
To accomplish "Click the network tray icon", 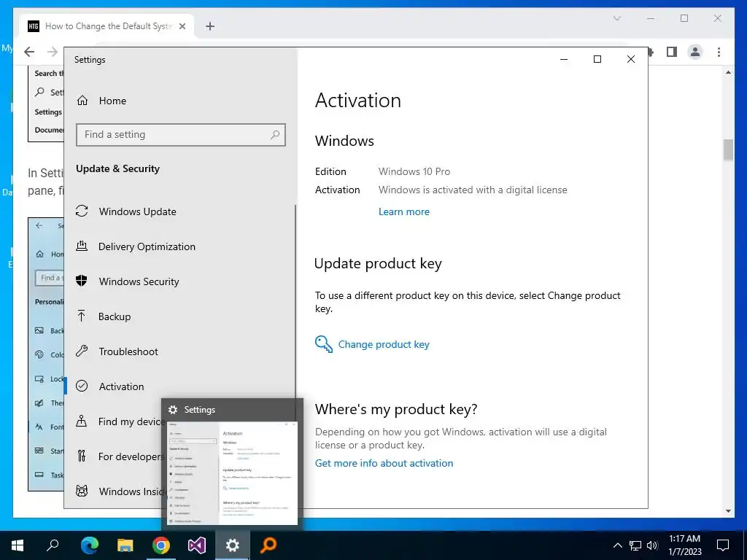I will [x=635, y=545].
